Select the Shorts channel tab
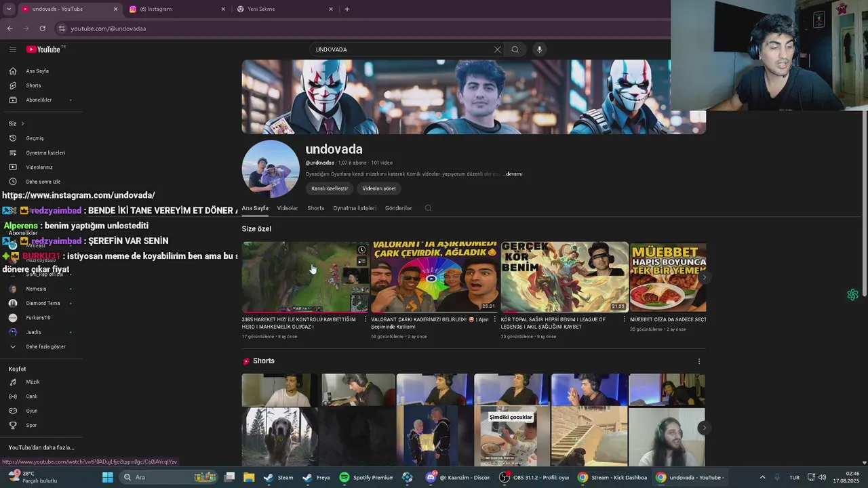Image resolution: width=868 pixels, height=488 pixels. pyautogui.click(x=315, y=208)
